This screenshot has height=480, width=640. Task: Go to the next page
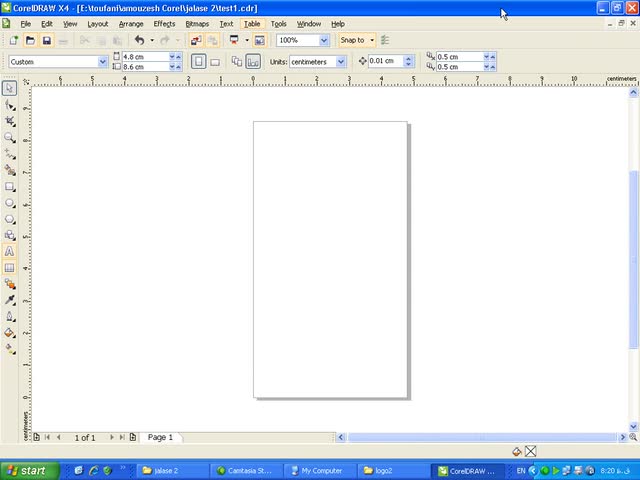[x=111, y=437]
